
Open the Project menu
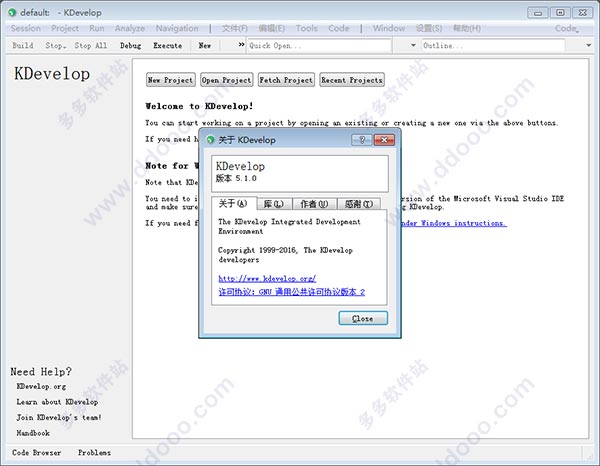(x=65, y=28)
